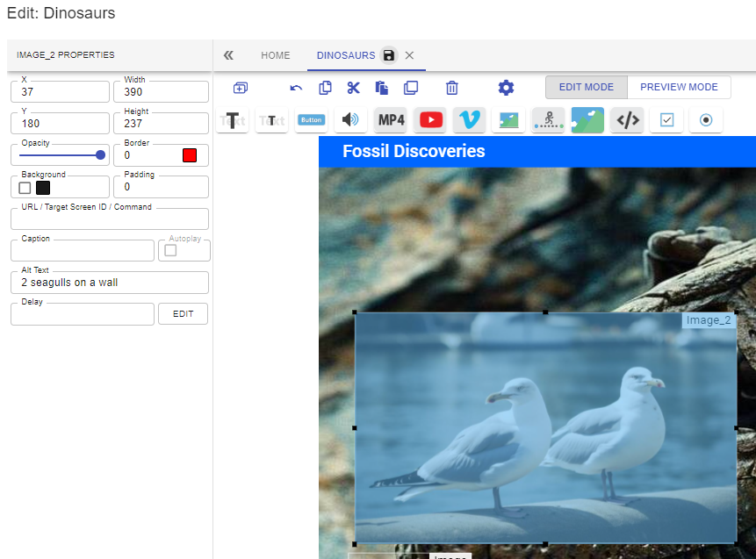Click the Height input field

(x=161, y=124)
